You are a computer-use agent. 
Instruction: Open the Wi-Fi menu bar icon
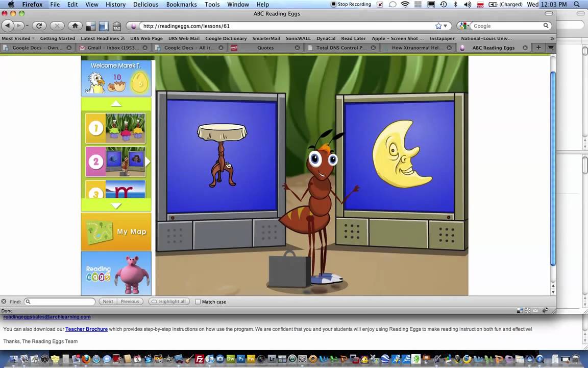(405, 5)
